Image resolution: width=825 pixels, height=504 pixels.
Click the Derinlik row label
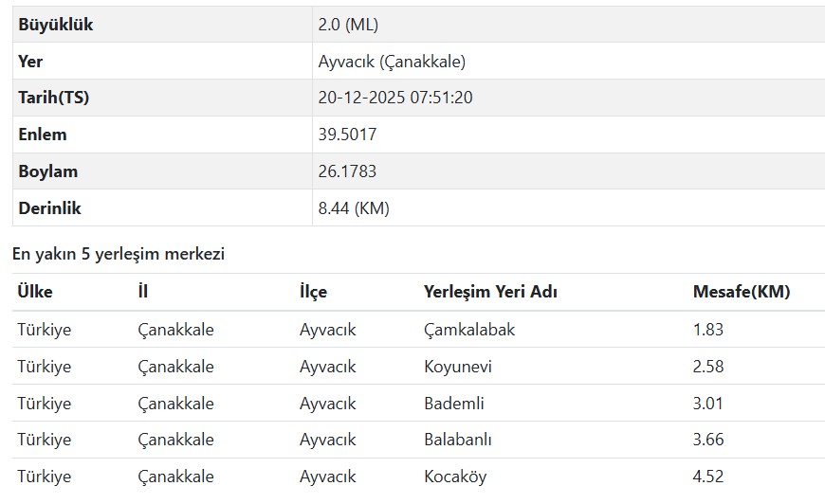49,207
